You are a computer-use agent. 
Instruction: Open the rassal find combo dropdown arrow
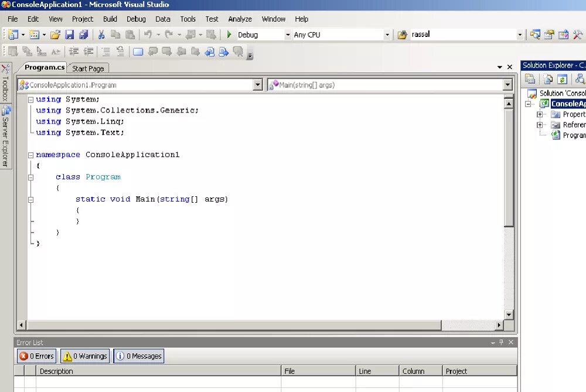519,35
